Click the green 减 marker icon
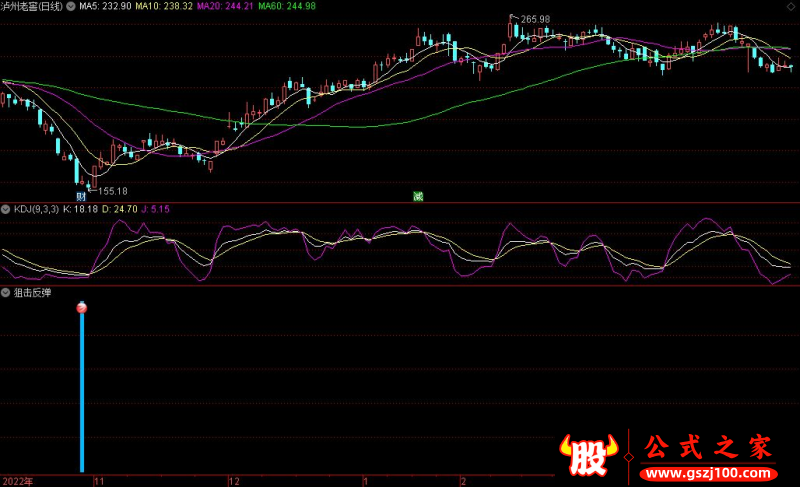 [419, 196]
